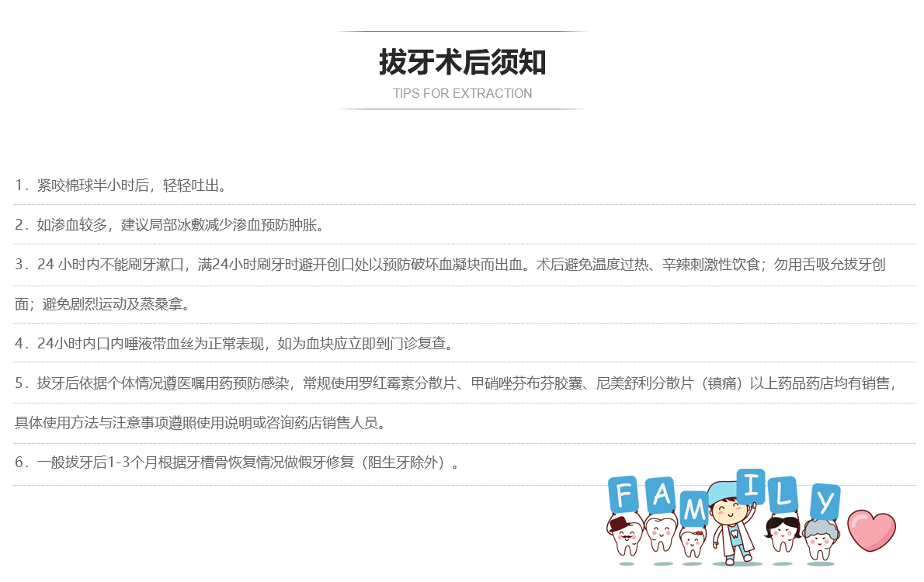Click the 拔牙术后须知 page heading
The height and width of the screenshot is (582, 924).
(x=462, y=62)
